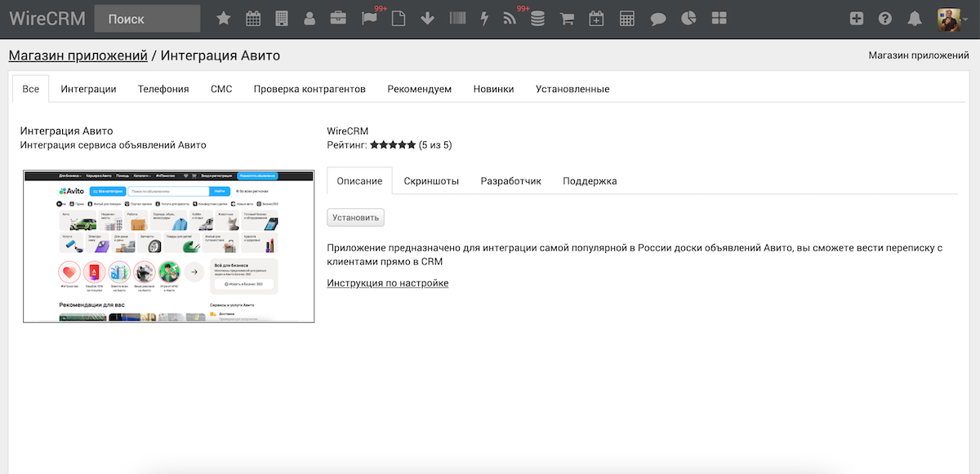Screen dimensions: 980x474
Task: Click the down arrow icon in top bar
Action: click(x=427, y=19)
